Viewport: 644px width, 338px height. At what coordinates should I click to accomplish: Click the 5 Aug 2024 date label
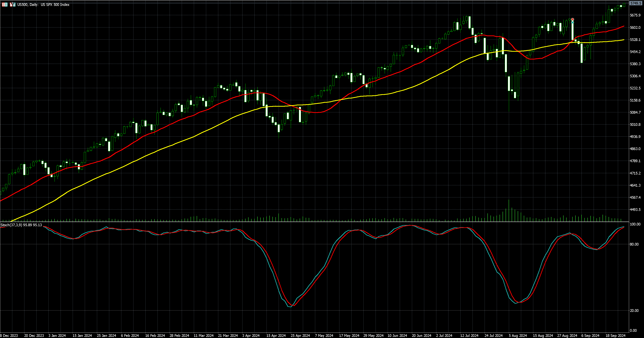(518, 336)
